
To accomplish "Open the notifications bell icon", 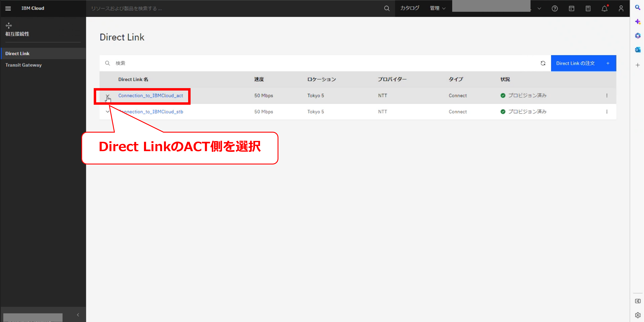I will (x=604, y=8).
